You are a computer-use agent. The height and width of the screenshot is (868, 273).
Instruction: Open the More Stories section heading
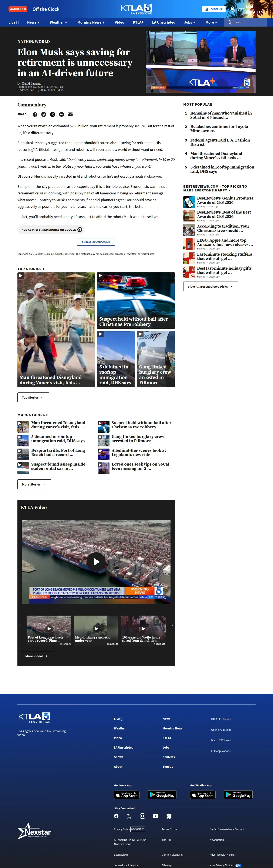point(33,415)
